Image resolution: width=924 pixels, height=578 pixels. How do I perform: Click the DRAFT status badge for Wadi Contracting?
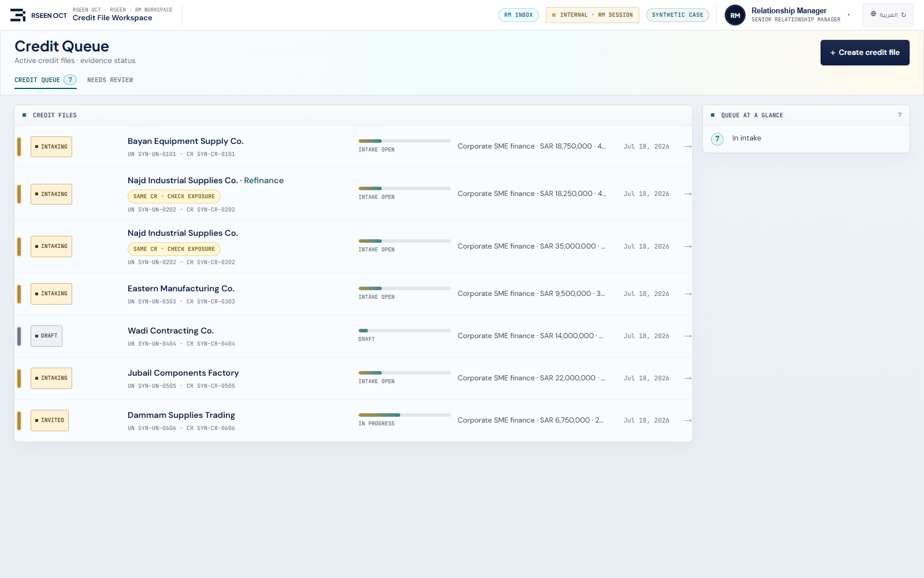pos(46,336)
